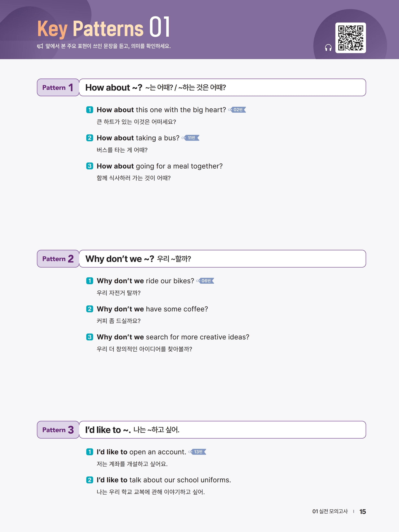
Task: Click the 'Why don't we ~?' pattern heading
Action: (119, 259)
